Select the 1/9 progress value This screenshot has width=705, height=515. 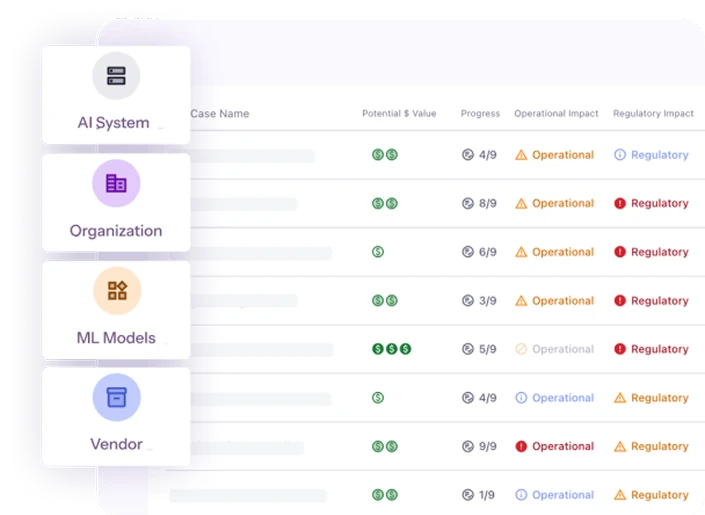coord(486,495)
